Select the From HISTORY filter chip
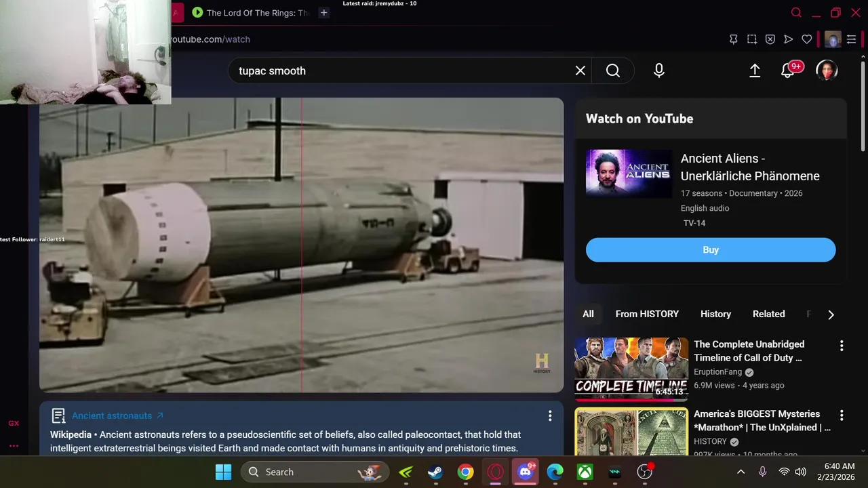Screen dimensions: 868x488 647,314
